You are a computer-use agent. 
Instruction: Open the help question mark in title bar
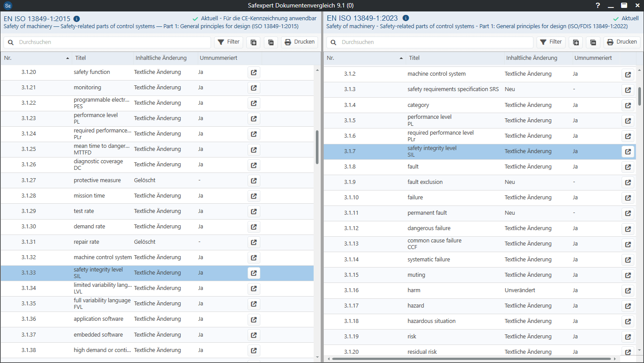pyautogui.click(x=598, y=5)
